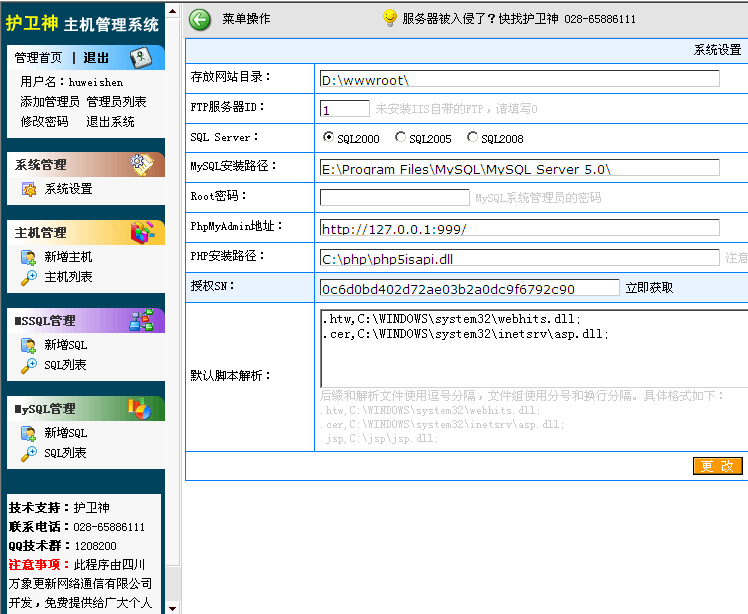
Task: Select the SQL2000 radio button
Action: pos(328,138)
